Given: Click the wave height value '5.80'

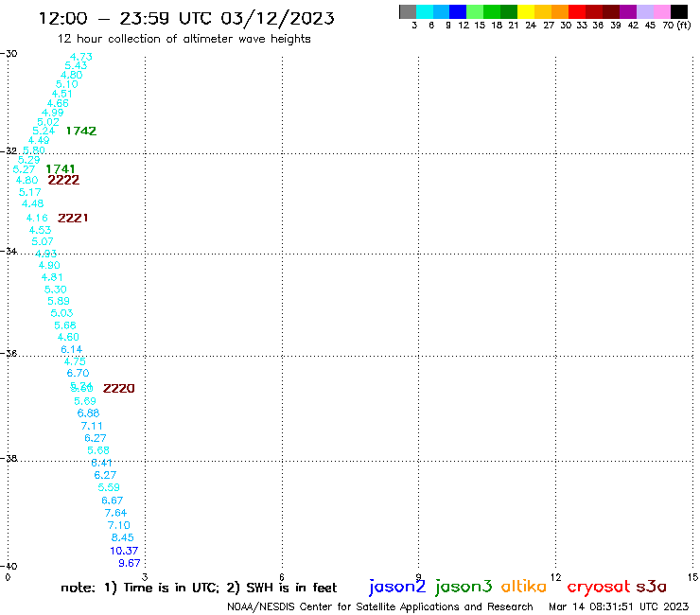Looking at the screenshot, I should pyautogui.click(x=34, y=150).
